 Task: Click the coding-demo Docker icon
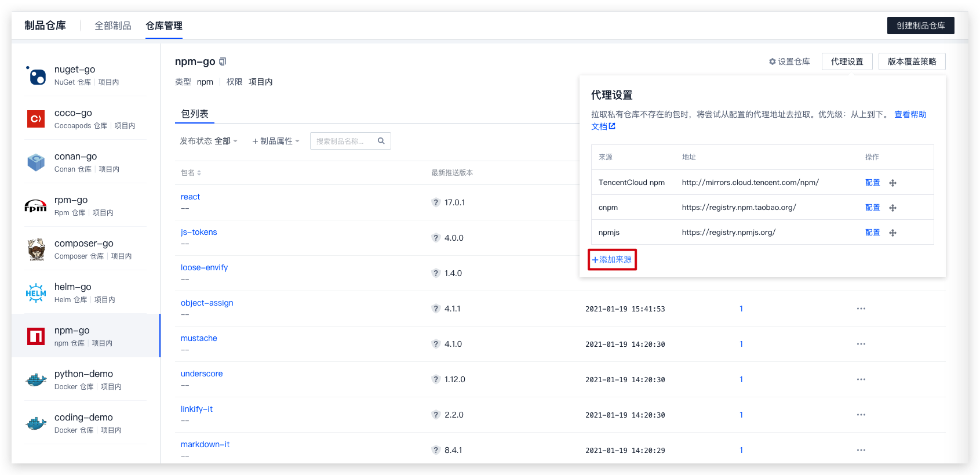pyautogui.click(x=36, y=423)
